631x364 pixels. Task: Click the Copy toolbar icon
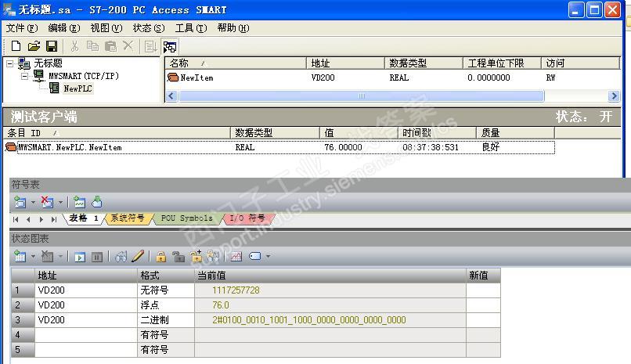point(92,46)
